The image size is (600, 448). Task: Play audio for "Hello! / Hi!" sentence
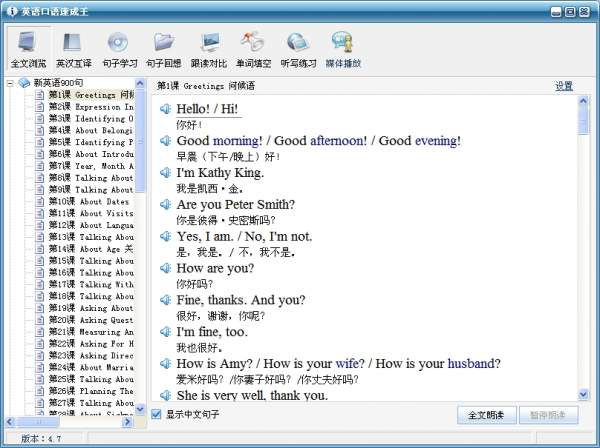[166, 109]
